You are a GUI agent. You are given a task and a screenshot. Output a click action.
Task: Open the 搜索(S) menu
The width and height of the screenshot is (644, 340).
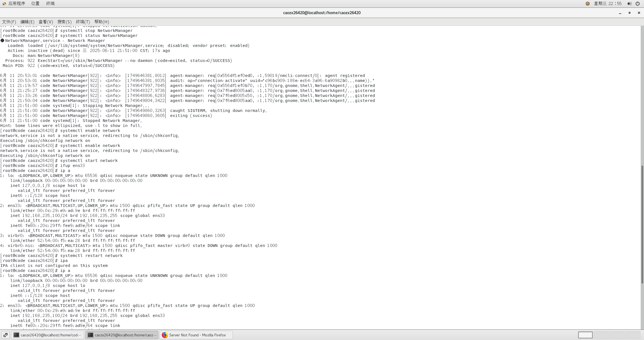coord(64,22)
